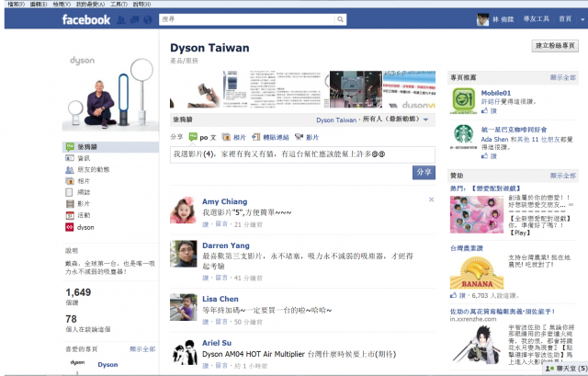Viewport: 588px width, 376px height.
Task: Click Lisa Chen's avatar thumbnail
Action: coord(184,307)
